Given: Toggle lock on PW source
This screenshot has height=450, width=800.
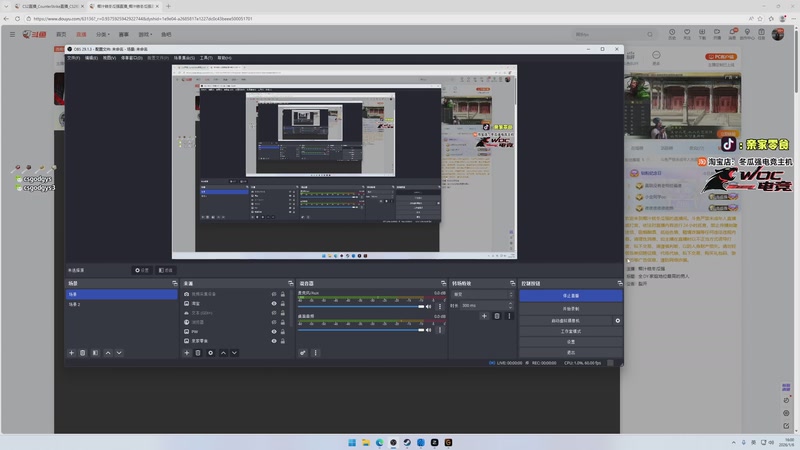Looking at the screenshot, I should 283,332.
